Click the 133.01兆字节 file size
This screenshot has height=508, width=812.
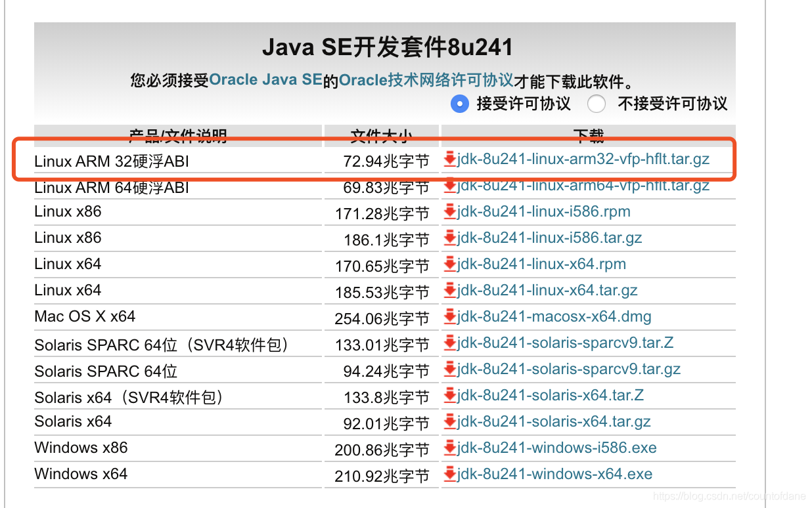click(x=382, y=345)
